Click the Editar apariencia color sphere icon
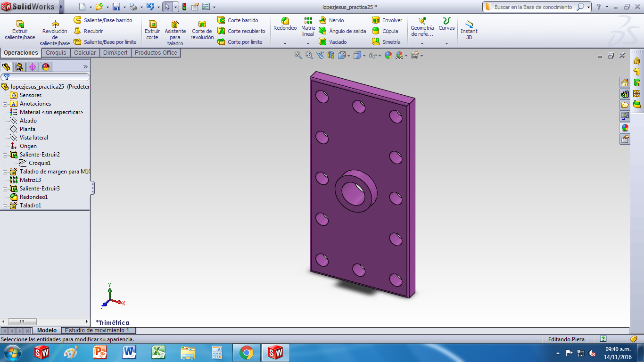The height and width of the screenshot is (362, 644). (x=388, y=55)
